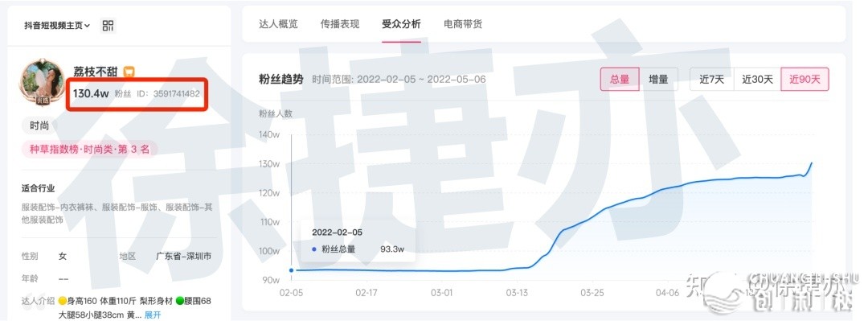Click the 130.4w follower count

tap(91, 93)
